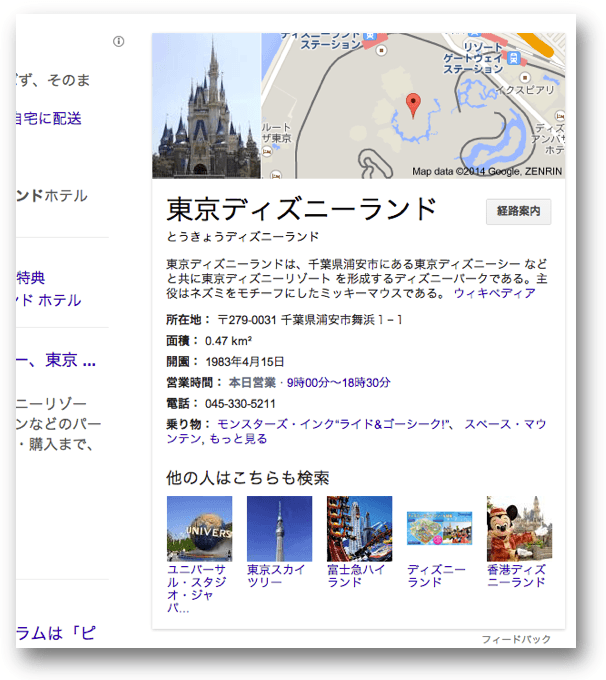Click the 東京スカイツリー text link
The image size is (606, 680).
[x=276, y=575]
